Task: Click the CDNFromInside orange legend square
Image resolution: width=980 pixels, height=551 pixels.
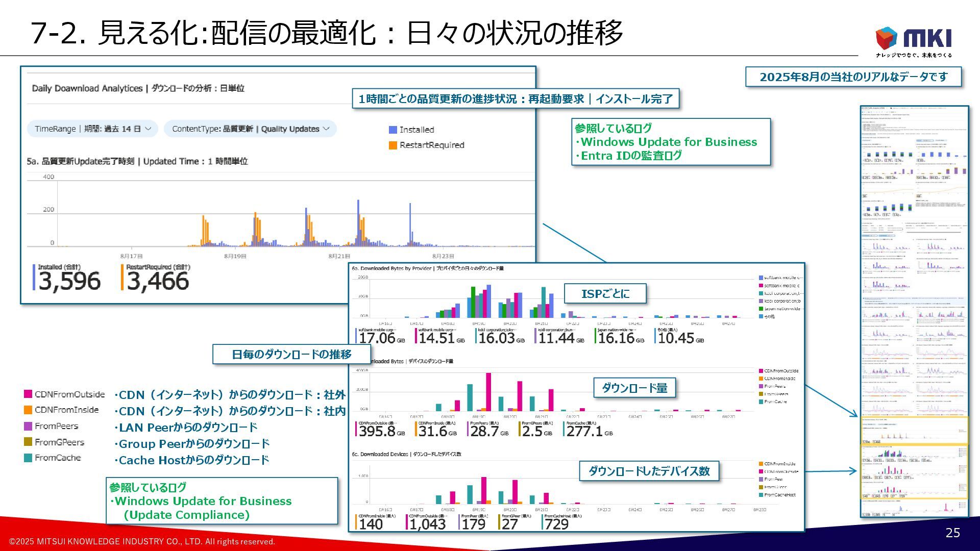Action: click(x=28, y=410)
